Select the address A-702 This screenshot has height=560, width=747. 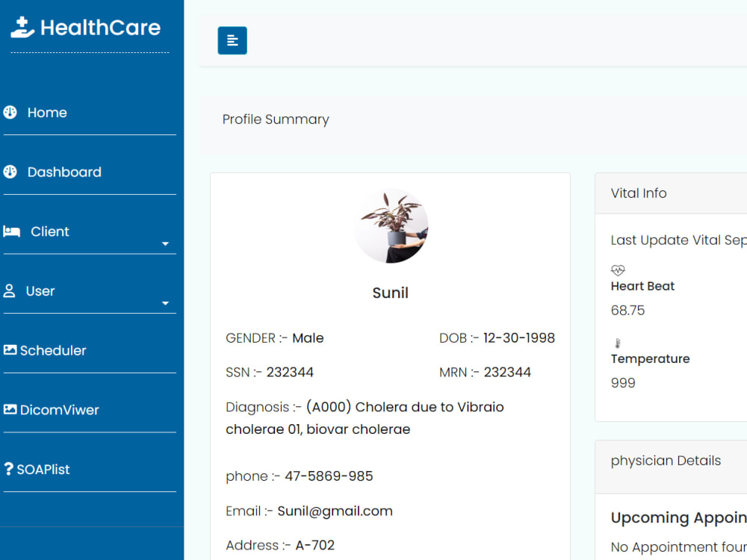pos(315,545)
